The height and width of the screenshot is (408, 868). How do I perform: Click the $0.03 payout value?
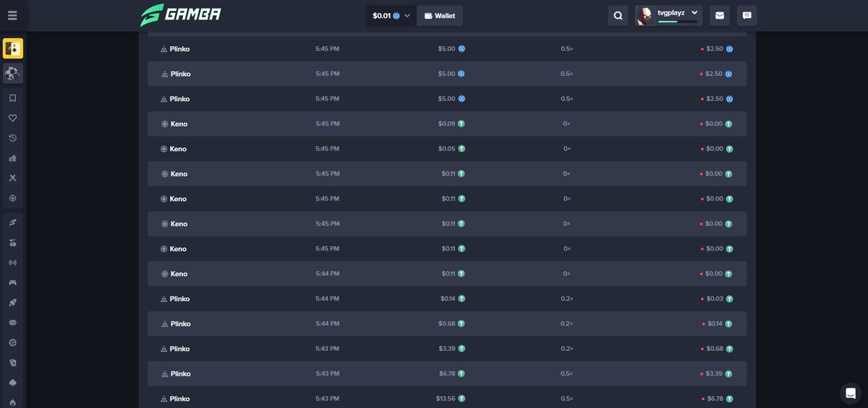[x=714, y=299]
